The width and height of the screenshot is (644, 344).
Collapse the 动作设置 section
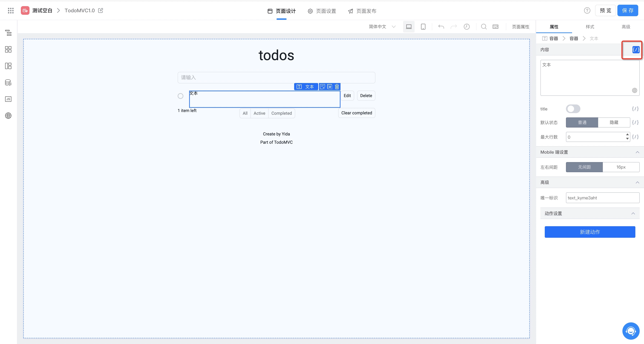pyautogui.click(x=633, y=214)
